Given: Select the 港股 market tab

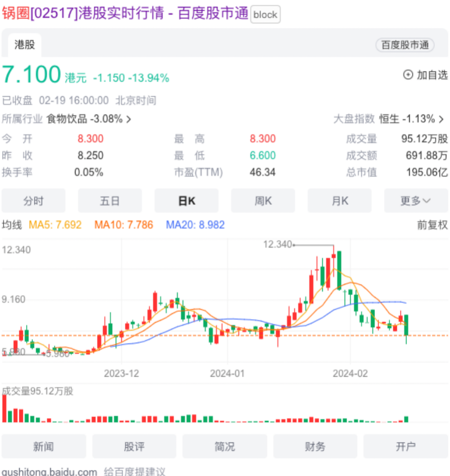Looking at the screenshot, I should [25, 45].
